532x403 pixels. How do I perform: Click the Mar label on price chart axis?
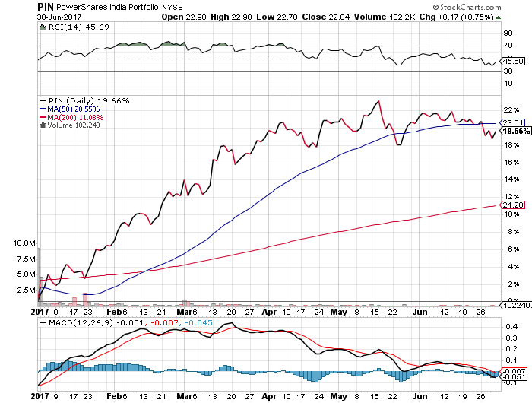[184, 312]
